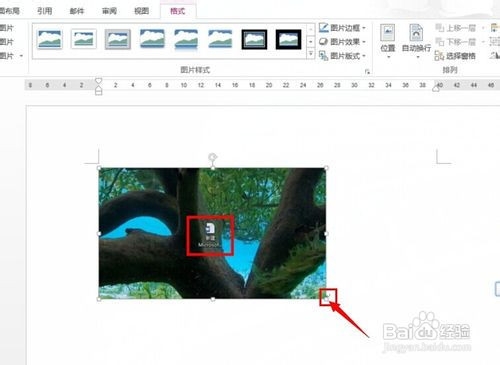Open the 图片样式 group dialog launcher
Viewport: 500px width, 365px height.
[x=367, y=71]
